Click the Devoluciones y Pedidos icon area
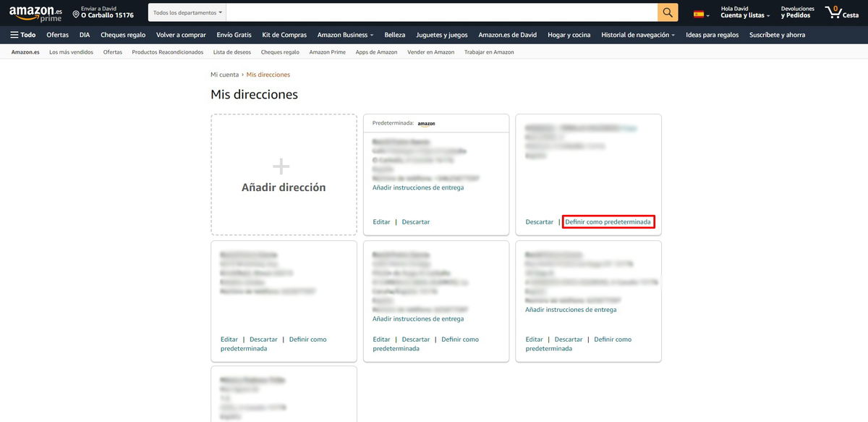 [797, 12]
